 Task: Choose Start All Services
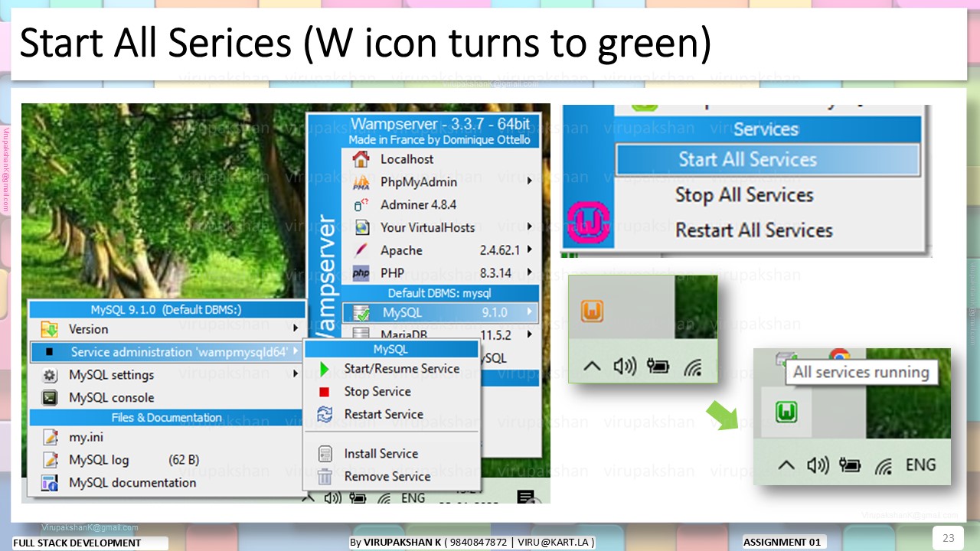click(767, 160)
